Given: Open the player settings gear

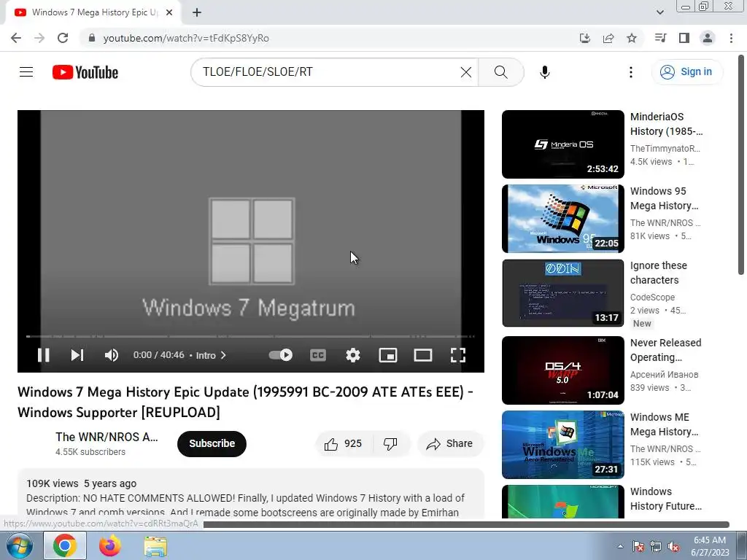Looking at the screenshot, I should (x=353, y=355).
